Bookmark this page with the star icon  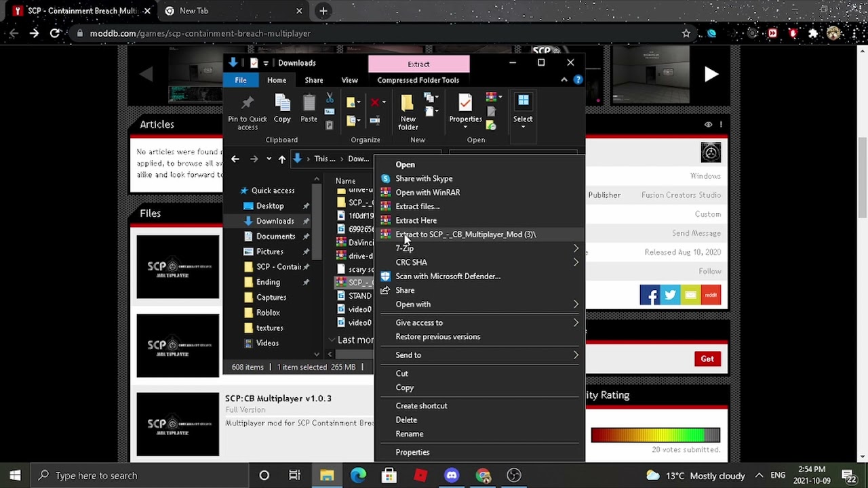(x=686, y=33)
